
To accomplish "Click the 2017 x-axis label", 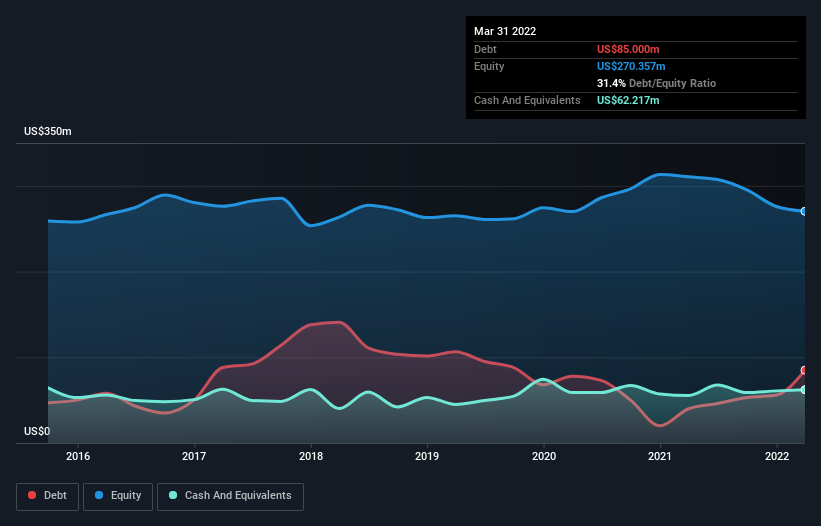I will pos(194,456).
